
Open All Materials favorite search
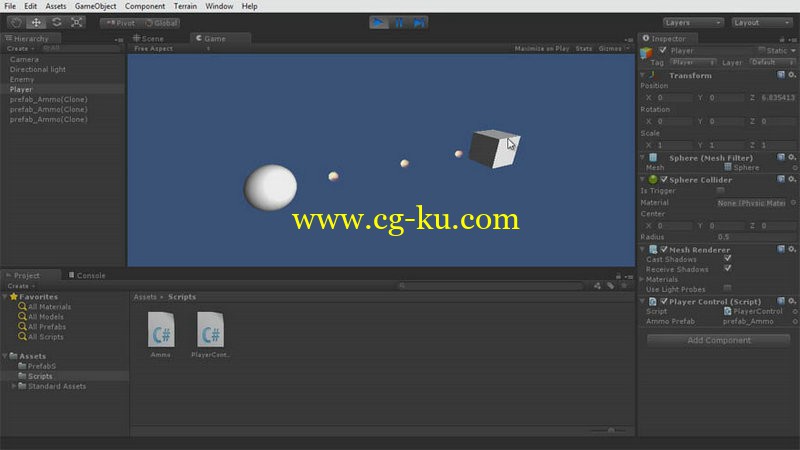point(44,307)
